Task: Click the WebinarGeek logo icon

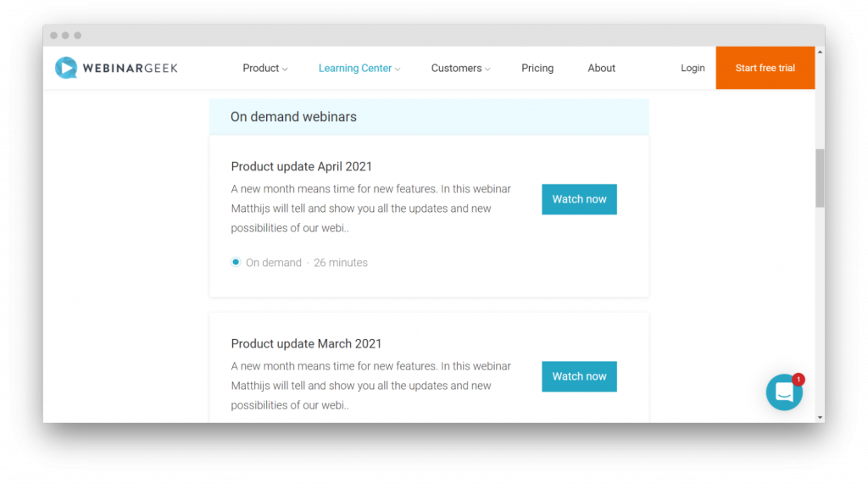Action: point(66,68)
